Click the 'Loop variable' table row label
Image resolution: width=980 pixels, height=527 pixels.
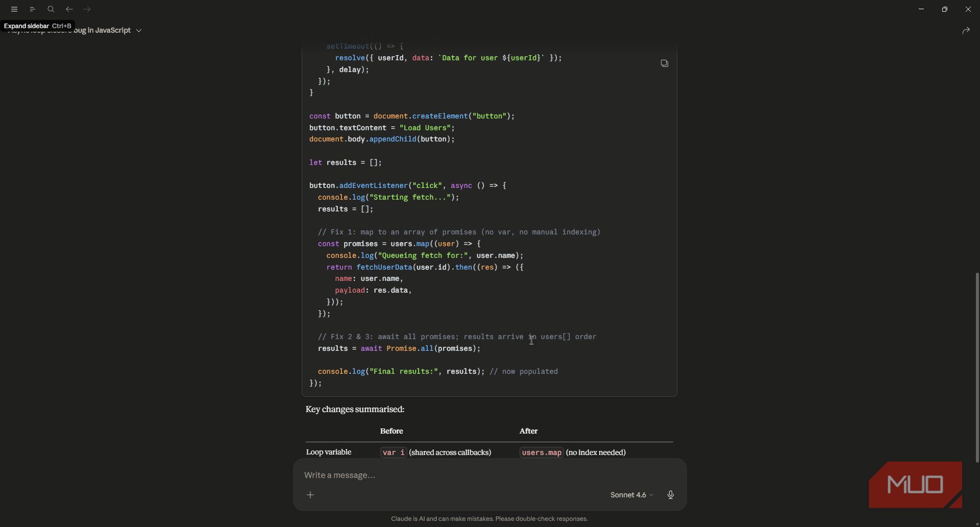click(x=329, y=452)
